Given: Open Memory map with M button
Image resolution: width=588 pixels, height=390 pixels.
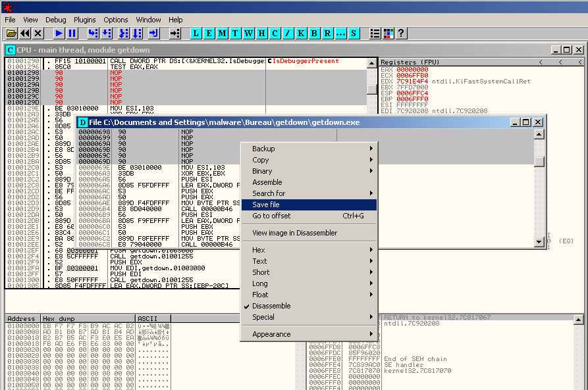Looking at the screenshot, I should 223,33.
